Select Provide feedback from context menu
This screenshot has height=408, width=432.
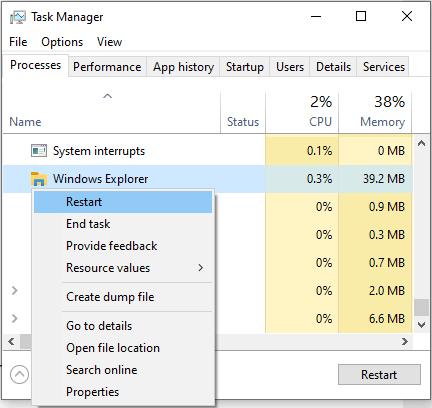click(123, 246)
